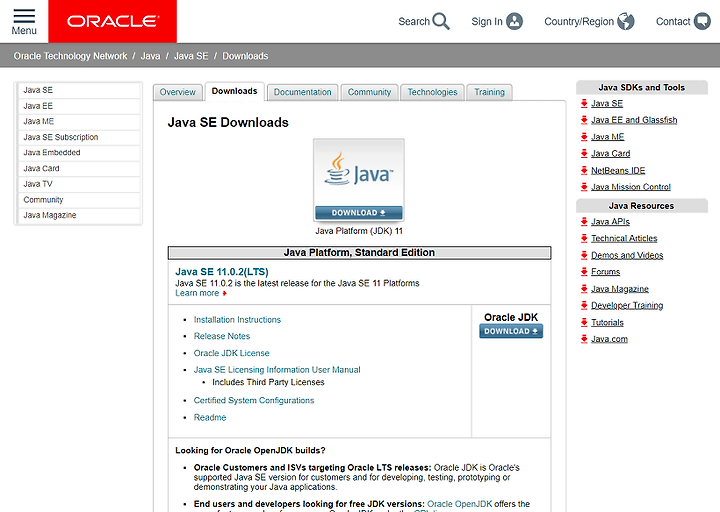
Task: Click the Search magnifier icon
Action: click(441, 21)
